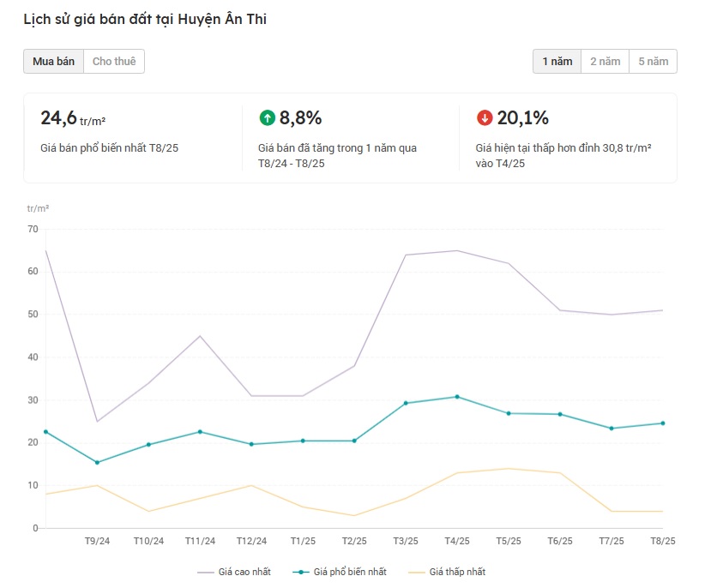This screenshot has height=588, width=723.
Task: Click the T11/24 data point on teal line
Action: coord(200,432)
